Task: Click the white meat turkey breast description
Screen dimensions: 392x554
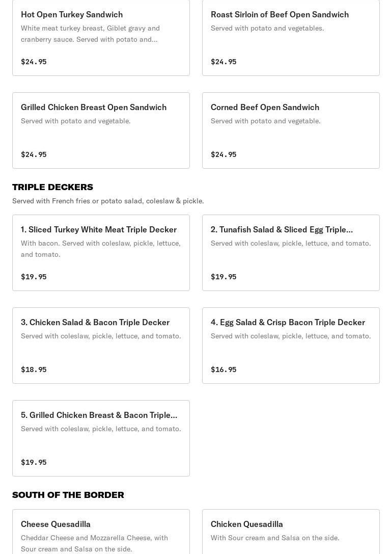Action: point(90,34)
